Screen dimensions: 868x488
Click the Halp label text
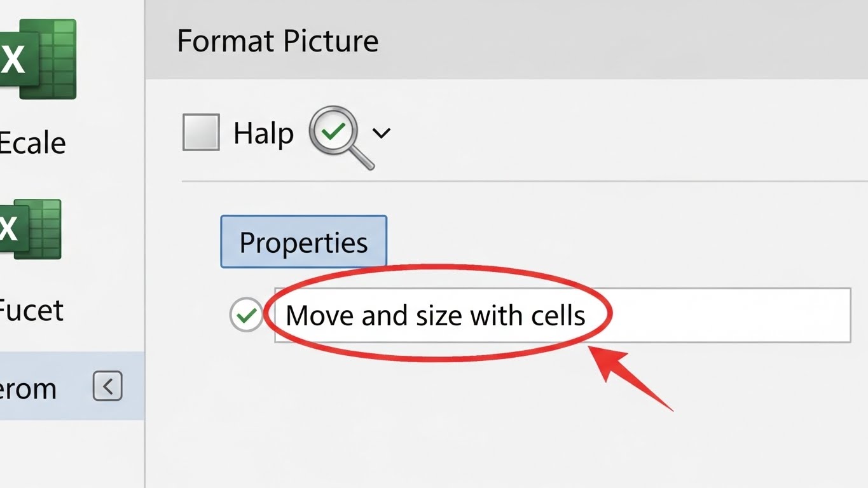263,133
